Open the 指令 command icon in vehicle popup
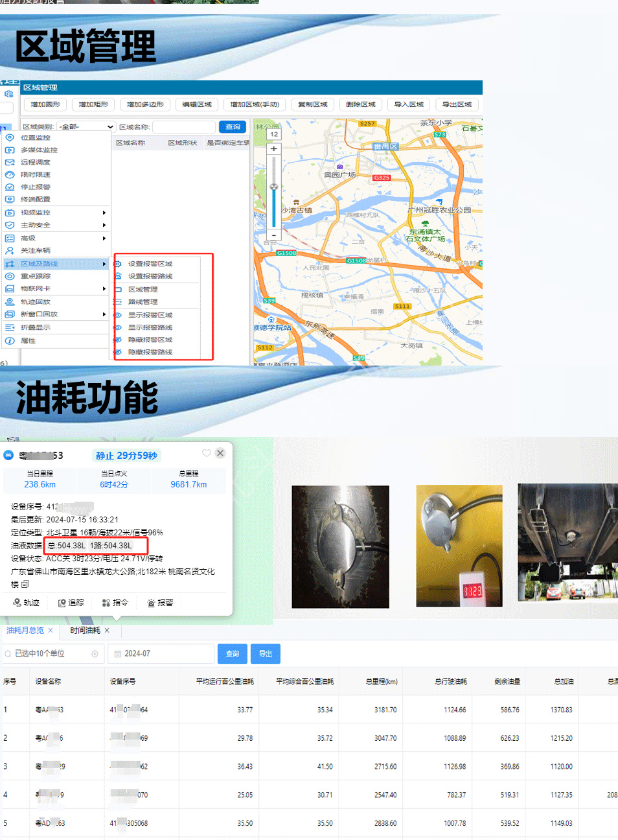This screenshot has height=840, width=618. tap(106, 603)
